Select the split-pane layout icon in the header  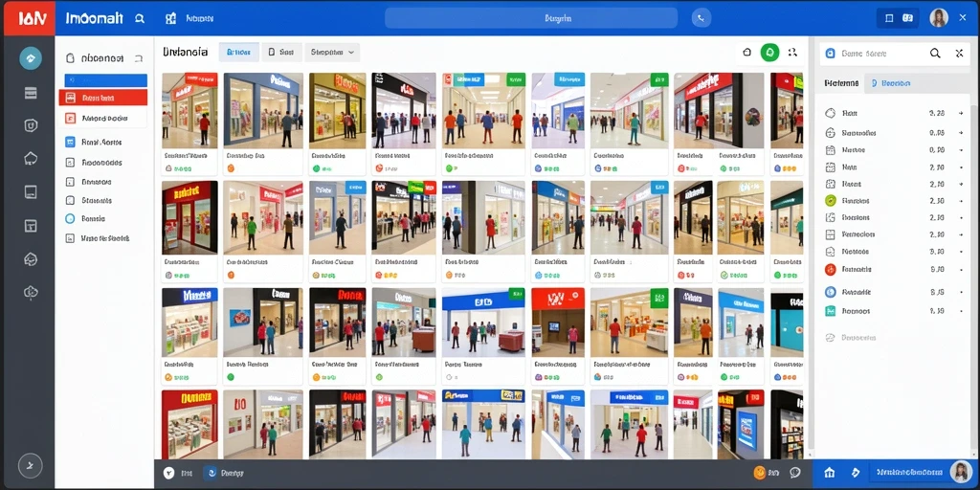pos(907,18)
